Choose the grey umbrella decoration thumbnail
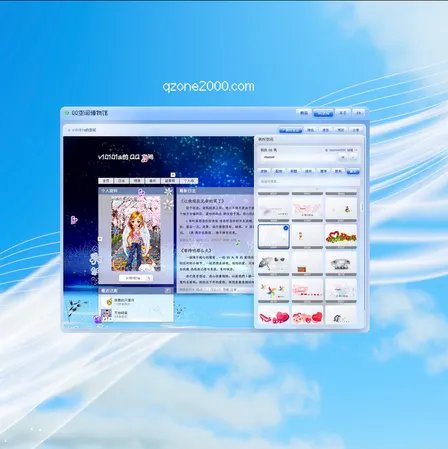This screenshot has height=449, width=448. pos(273,263)
